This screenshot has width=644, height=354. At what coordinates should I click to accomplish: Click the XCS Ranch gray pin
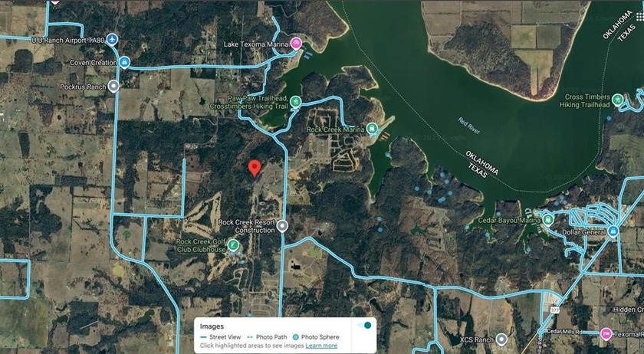pyautogui.click(x=501, y=339)
